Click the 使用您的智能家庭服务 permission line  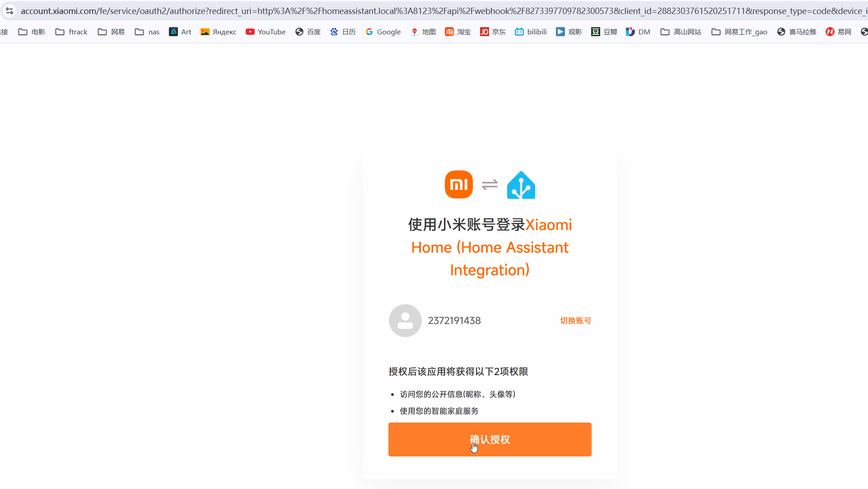[439, 411]
